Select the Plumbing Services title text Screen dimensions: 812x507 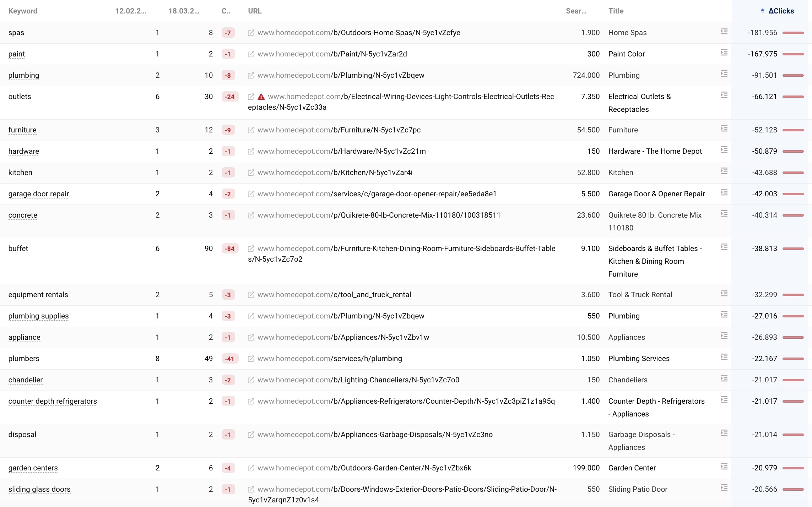[639, 359]
